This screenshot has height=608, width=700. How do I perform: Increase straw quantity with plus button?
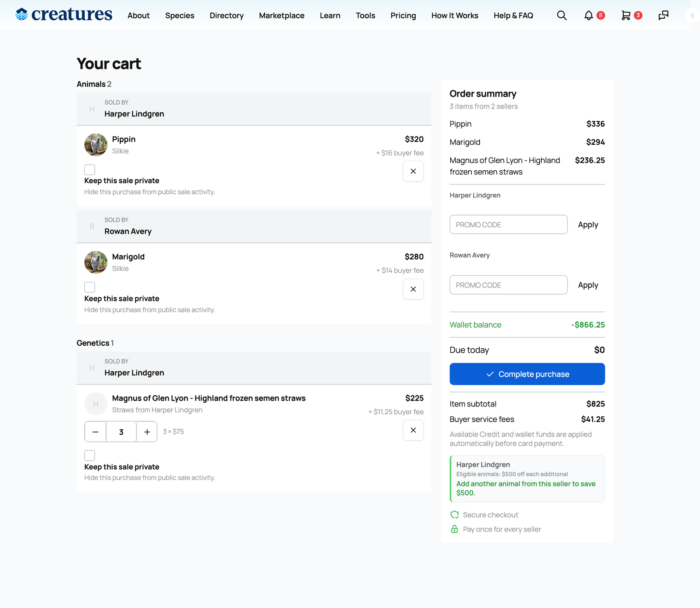tap(147, 432)
